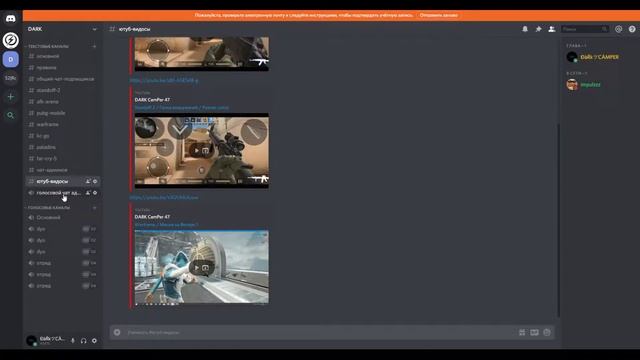Collapse the text channels category
The image size is (640, 360).
click(48, 47)
